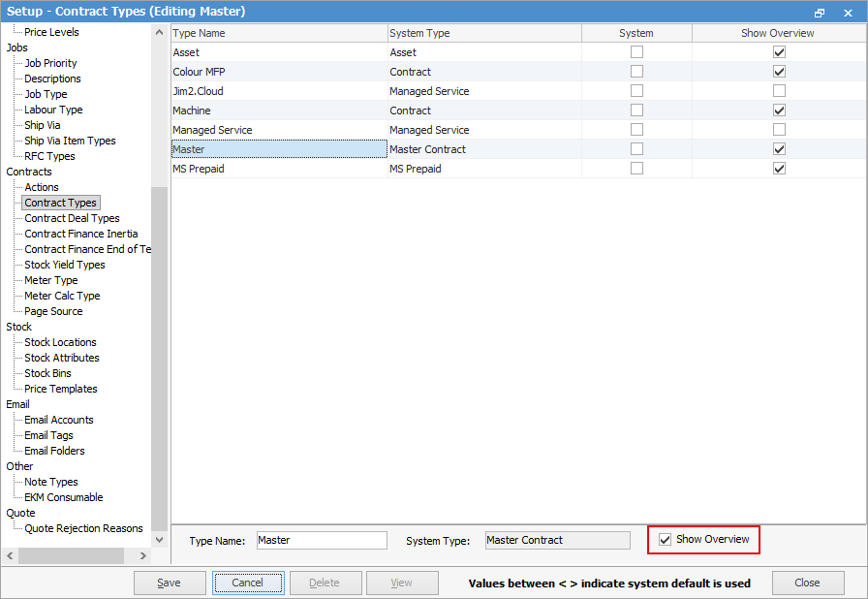
Task: Untick Show Overview for MS Prepaid row
Action: pos(779,169)
